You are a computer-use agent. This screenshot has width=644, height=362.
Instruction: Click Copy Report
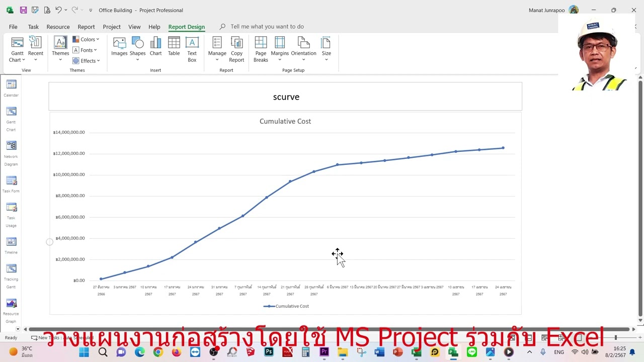tap(236, 49)
